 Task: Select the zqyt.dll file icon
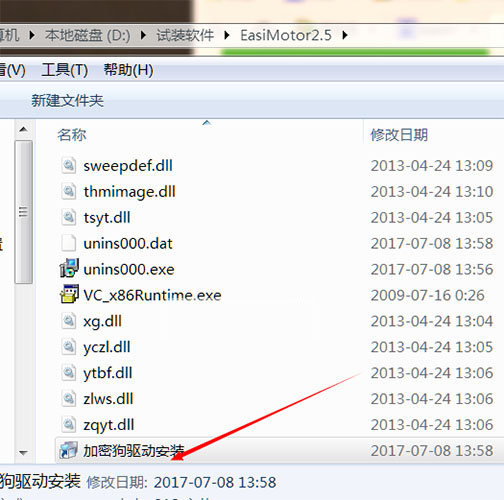(69, 425)
